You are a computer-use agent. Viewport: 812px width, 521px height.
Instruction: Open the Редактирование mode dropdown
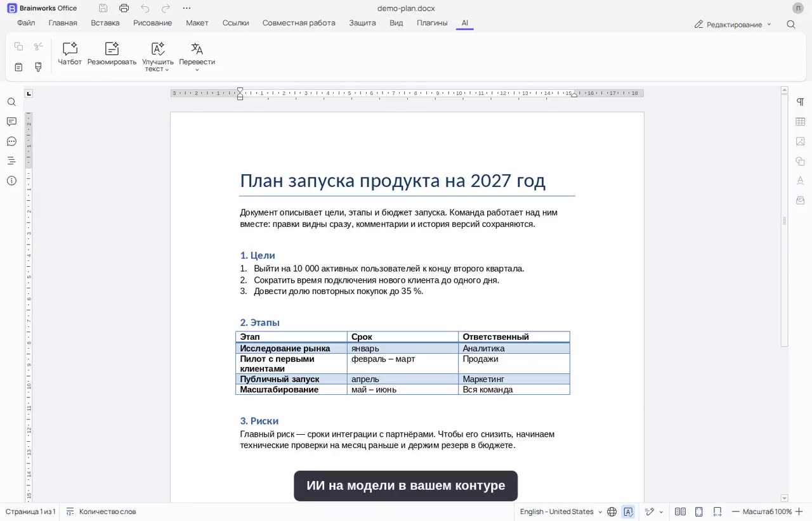pos(733,24)
